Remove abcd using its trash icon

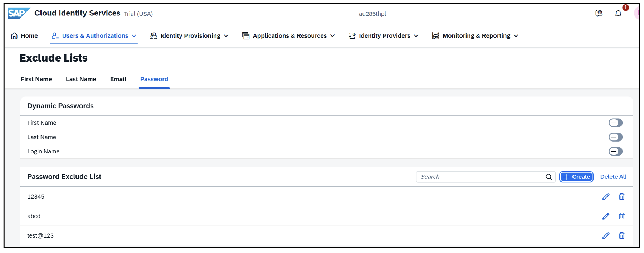622,216
